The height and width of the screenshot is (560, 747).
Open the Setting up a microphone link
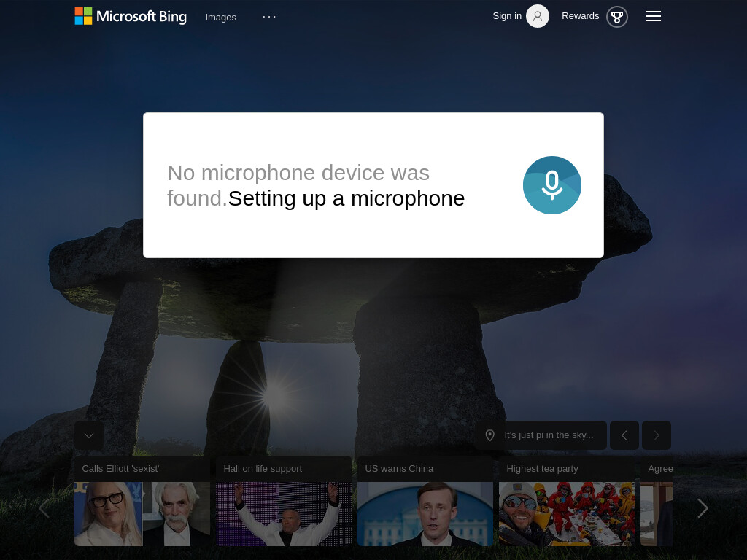[347, 198]
